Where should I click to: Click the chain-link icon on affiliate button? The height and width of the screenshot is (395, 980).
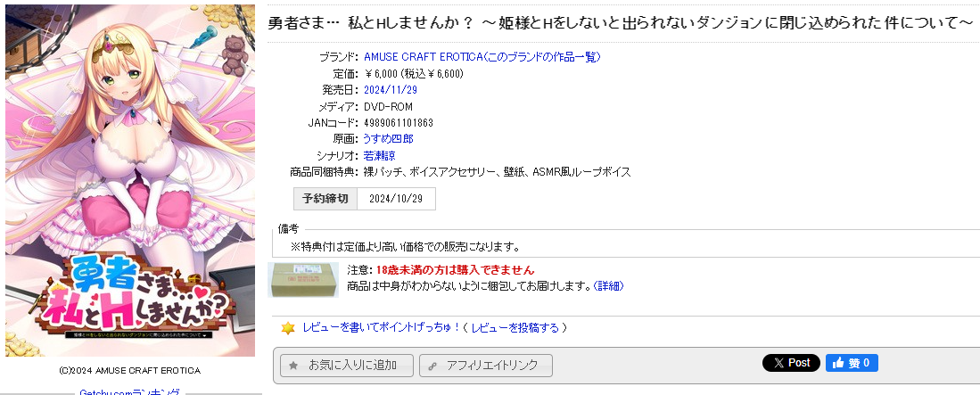[x=432, y=366]
